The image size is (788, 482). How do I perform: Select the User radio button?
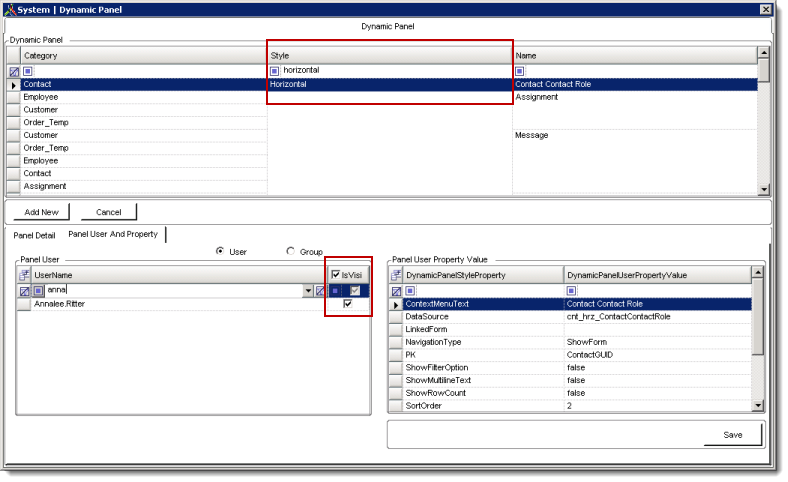pos(220,252)
